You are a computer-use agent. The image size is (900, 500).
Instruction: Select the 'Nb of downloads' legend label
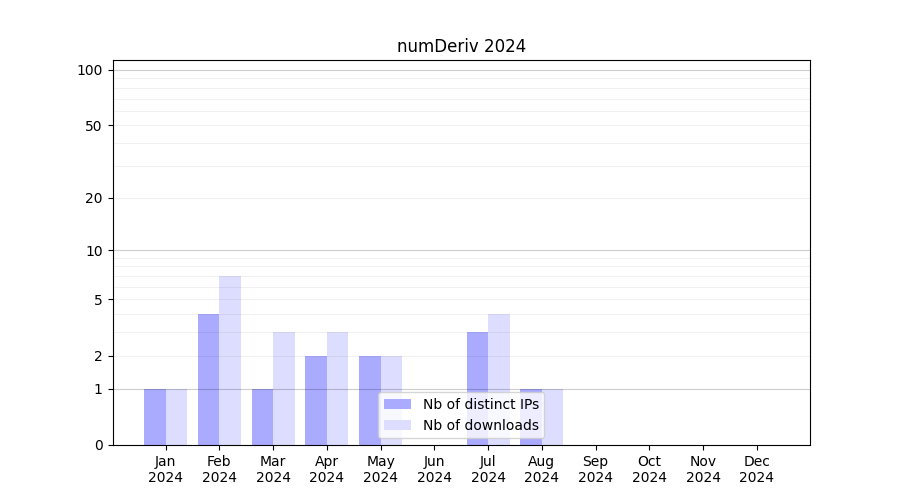tap(480, 425)
